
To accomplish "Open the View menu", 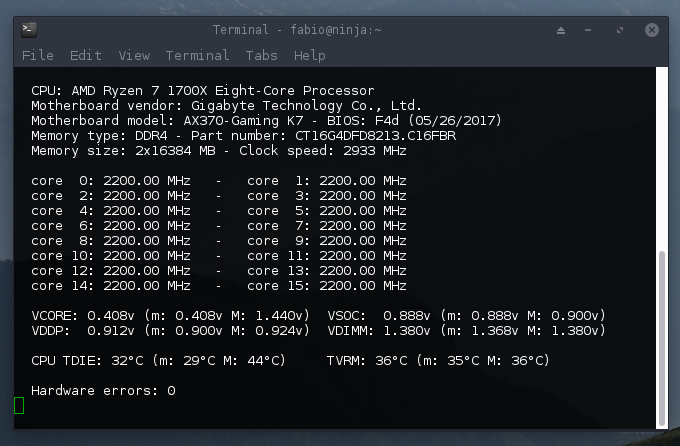I will pos(134,56).
